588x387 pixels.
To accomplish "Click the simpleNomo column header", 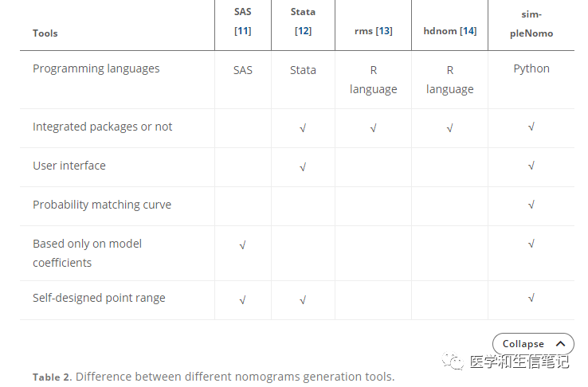I will click(x=531, y=24).
